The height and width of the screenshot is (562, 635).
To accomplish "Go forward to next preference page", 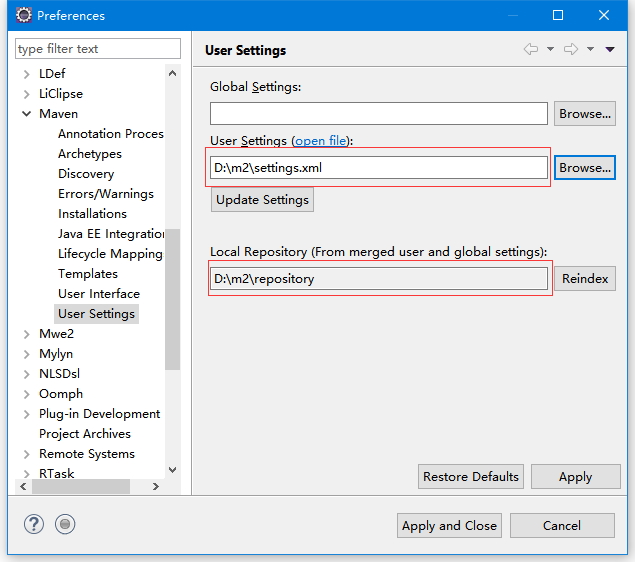I will 571,49.
